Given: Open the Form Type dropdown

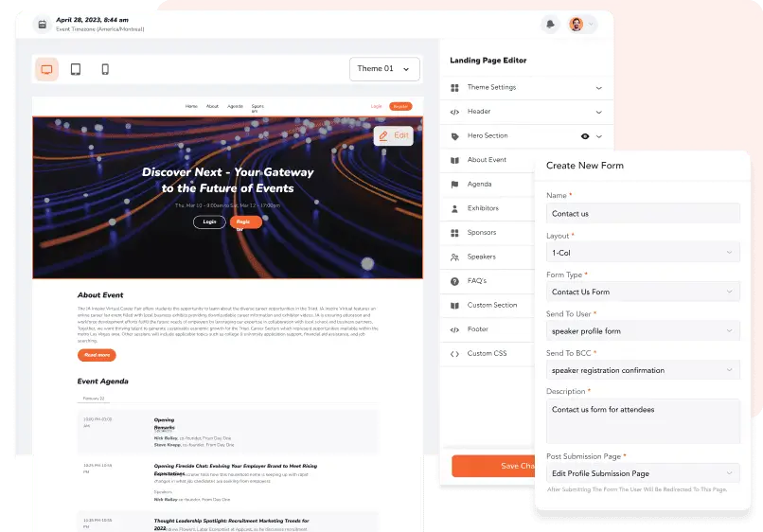Looking at the screenshot, I should click(x=643, y=292).
